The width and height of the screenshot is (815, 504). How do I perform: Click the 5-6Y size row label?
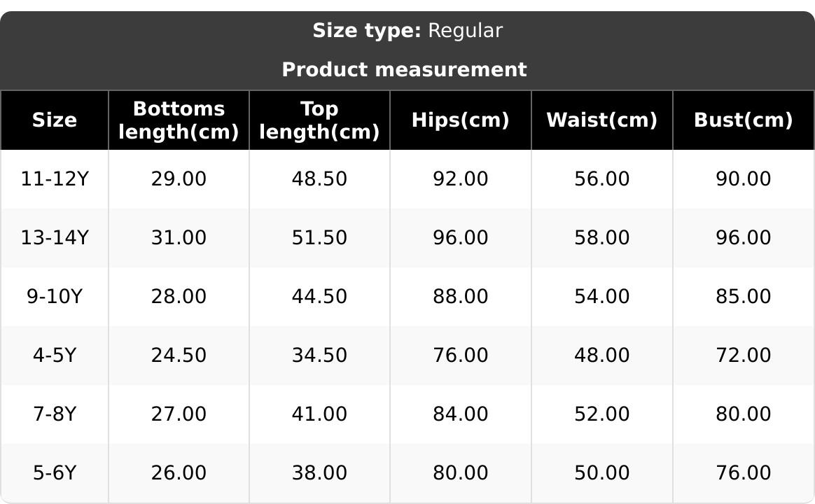pos(55,473)
